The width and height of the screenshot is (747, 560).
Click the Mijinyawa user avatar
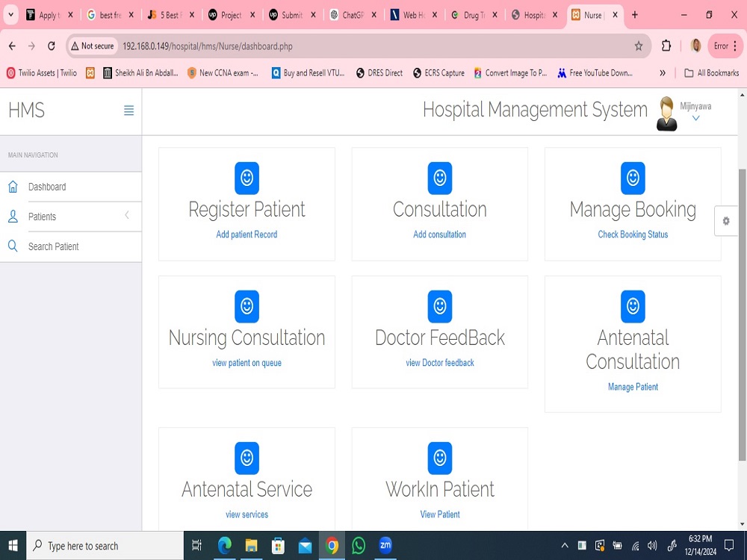(666, 113)
